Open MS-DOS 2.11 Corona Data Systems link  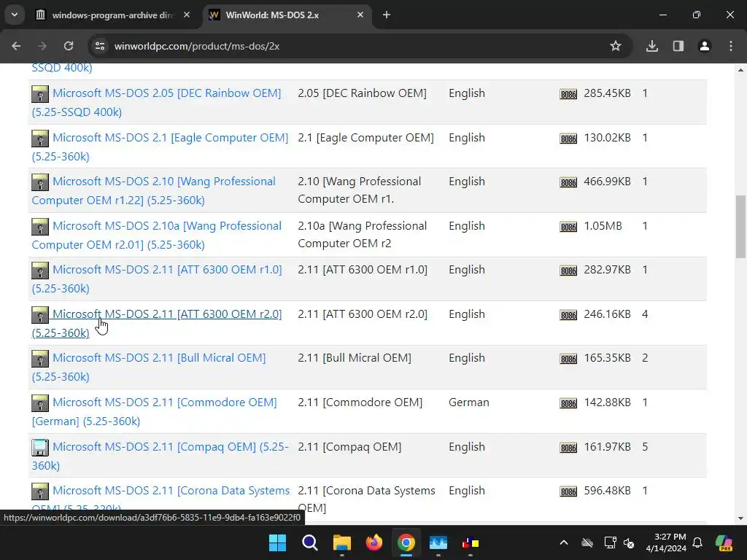click(x=171, y=491)
